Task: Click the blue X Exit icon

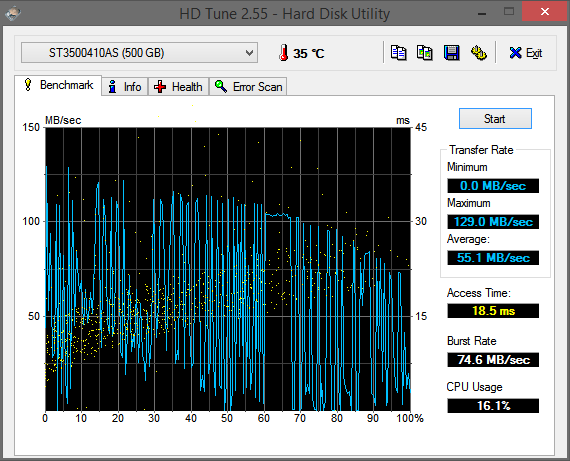Action: click(x=515, y=53)
